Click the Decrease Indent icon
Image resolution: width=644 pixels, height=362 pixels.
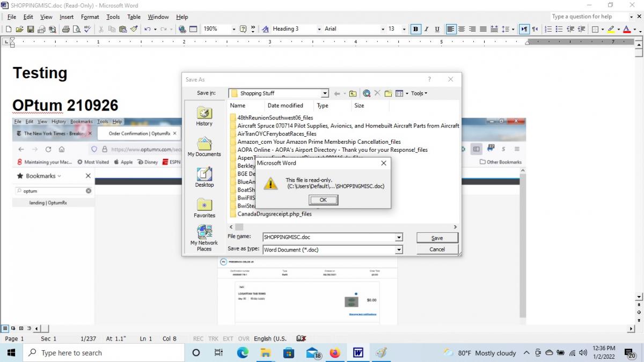[x=571, y=29]
